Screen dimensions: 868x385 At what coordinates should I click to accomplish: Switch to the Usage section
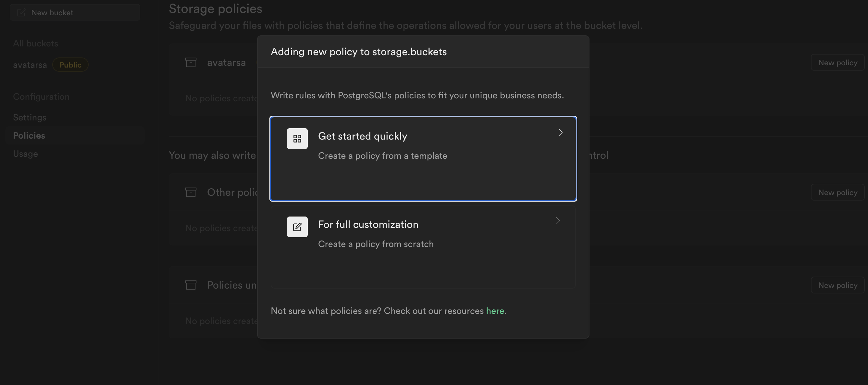(x=26, y=154)
